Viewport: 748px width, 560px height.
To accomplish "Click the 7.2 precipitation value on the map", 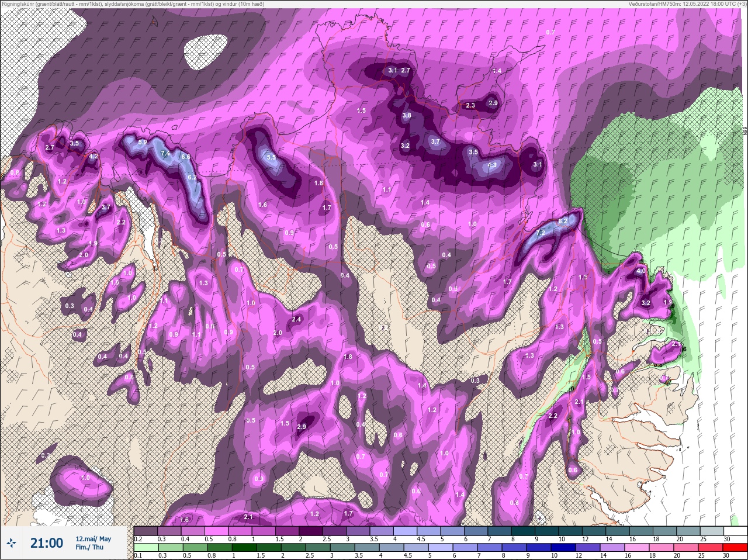I will 541,232.
